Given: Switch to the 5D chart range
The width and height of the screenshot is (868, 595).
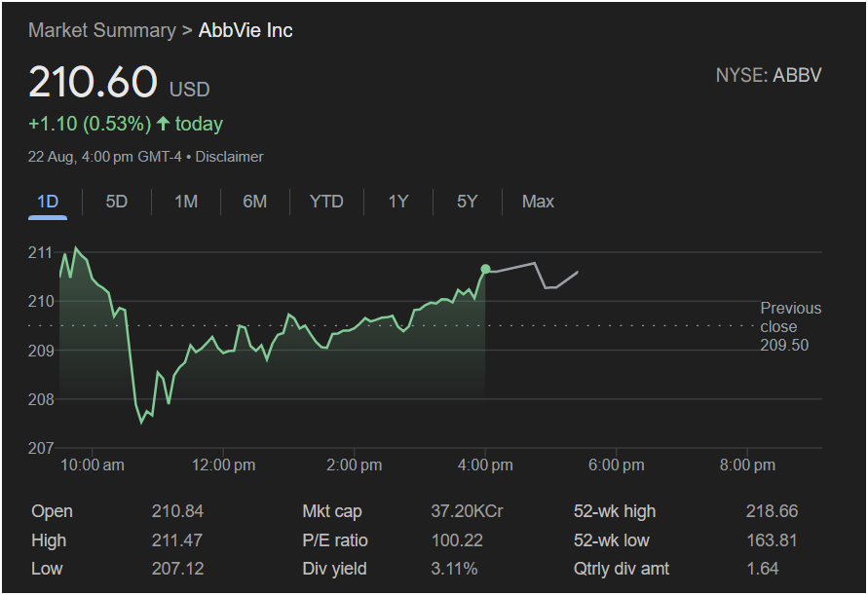Looking at the screenshot, I should (117, 202).
